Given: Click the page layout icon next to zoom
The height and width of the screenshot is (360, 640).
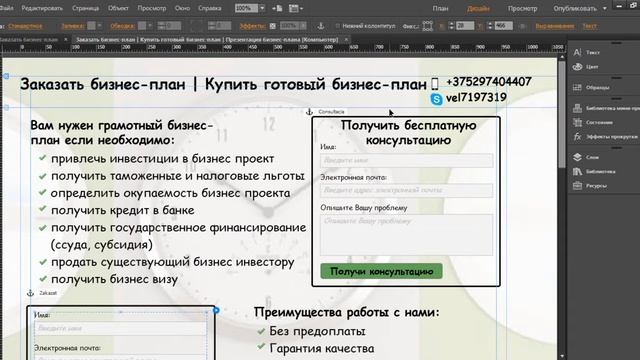Looking at the screenshot, I should point(277,8).
